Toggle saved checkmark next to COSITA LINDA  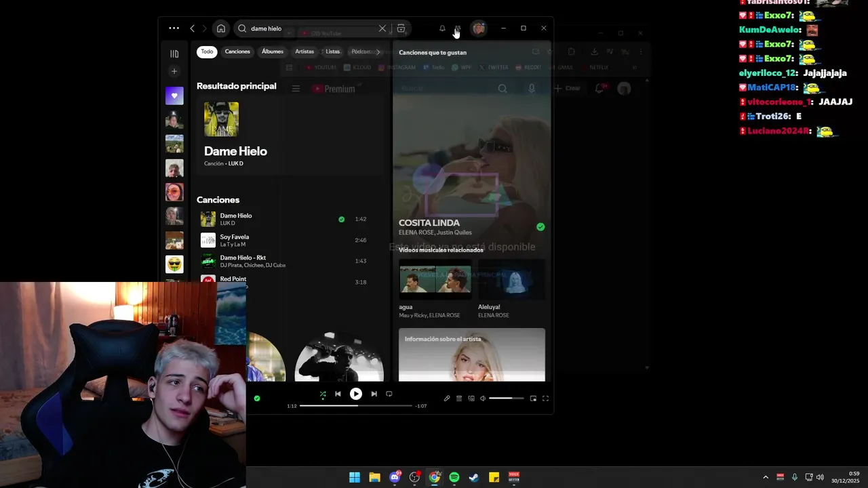pyautogui.click(x=540, y=227)
